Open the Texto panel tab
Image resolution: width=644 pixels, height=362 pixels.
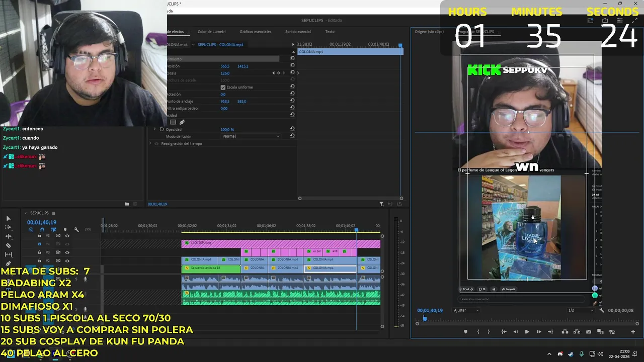(330, 32)
